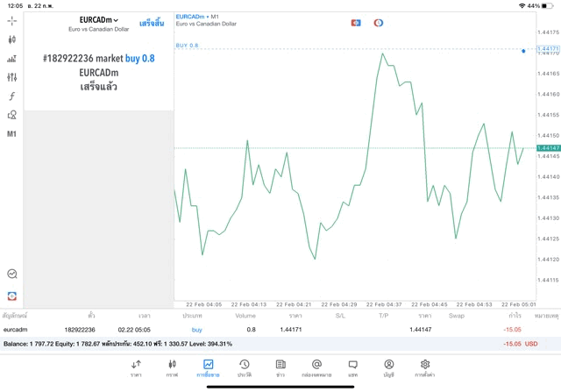Change the M1 timeframe selector
561x392 pixels.
point(11,134)
